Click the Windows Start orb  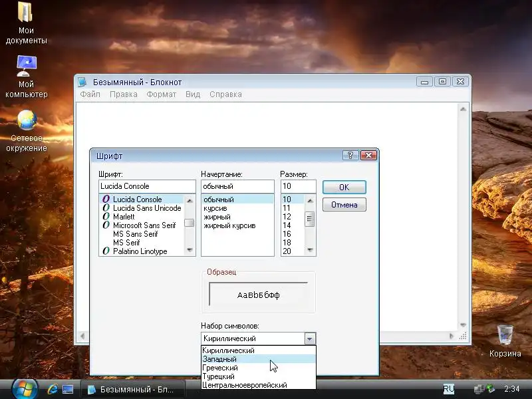(x=24, y=388)
